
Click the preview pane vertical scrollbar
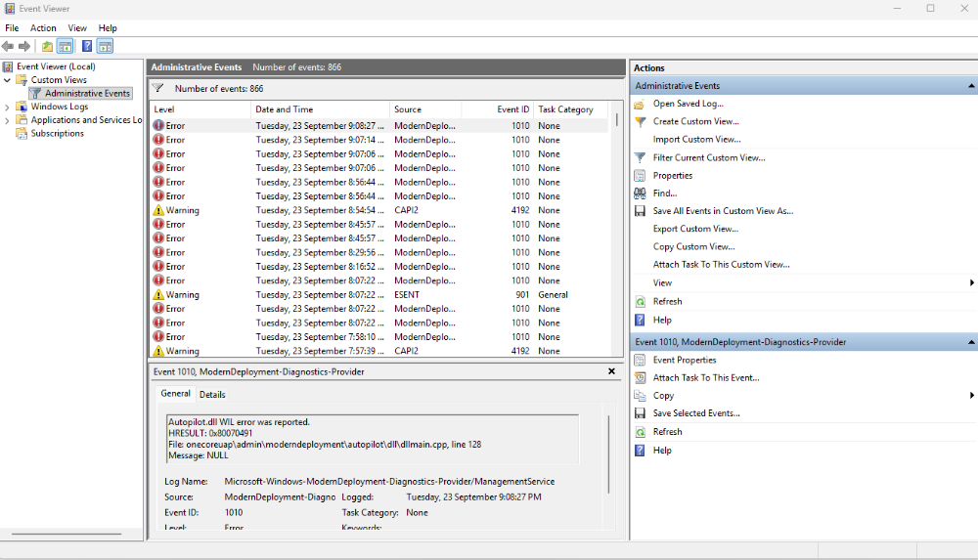(608, 455)
